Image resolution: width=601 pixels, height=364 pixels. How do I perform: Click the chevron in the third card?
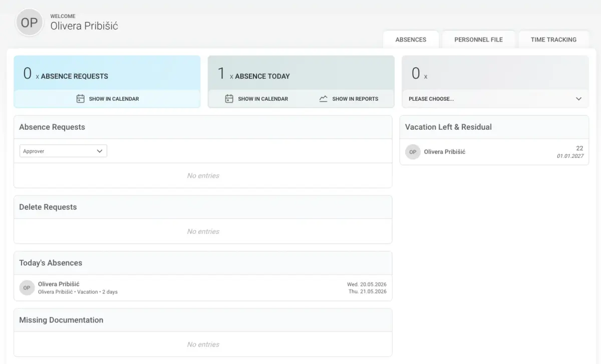(x=578, y=99)
